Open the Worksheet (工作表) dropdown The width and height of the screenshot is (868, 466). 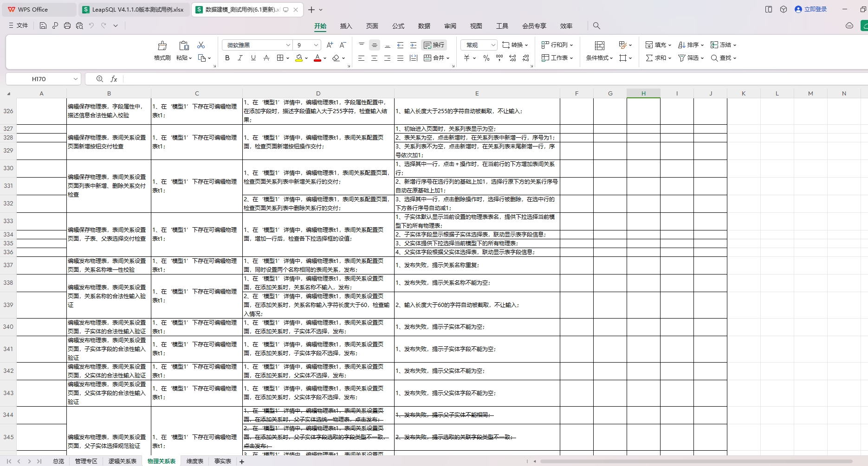click(557, 58)
